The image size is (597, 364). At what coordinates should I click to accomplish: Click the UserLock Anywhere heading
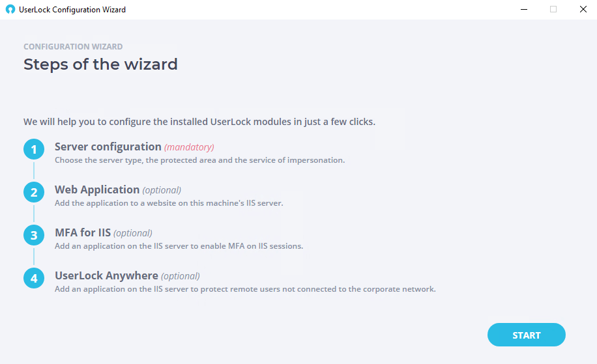point(107,275)
